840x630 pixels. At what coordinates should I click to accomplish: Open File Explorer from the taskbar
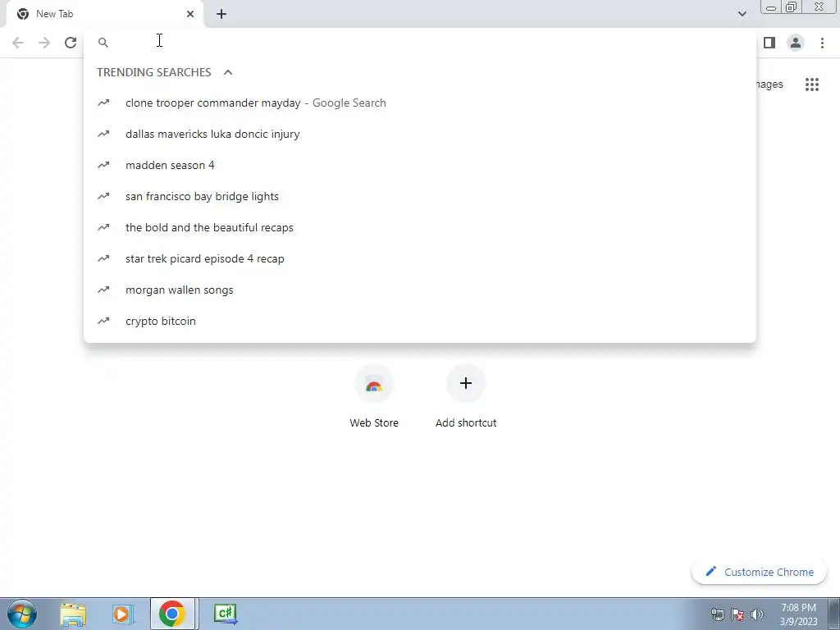click(73, 614)
